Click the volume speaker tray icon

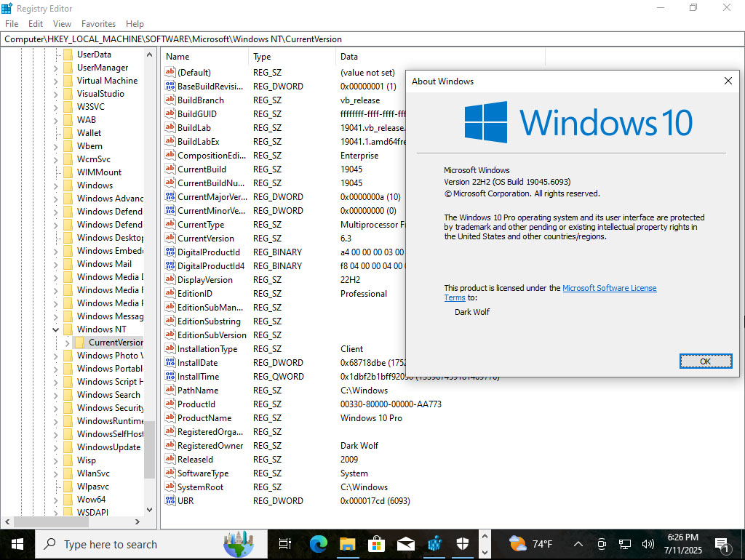click(648, 544)
